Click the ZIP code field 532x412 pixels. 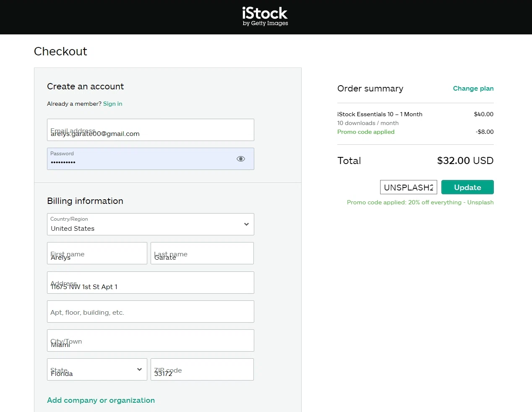[202, 369]
